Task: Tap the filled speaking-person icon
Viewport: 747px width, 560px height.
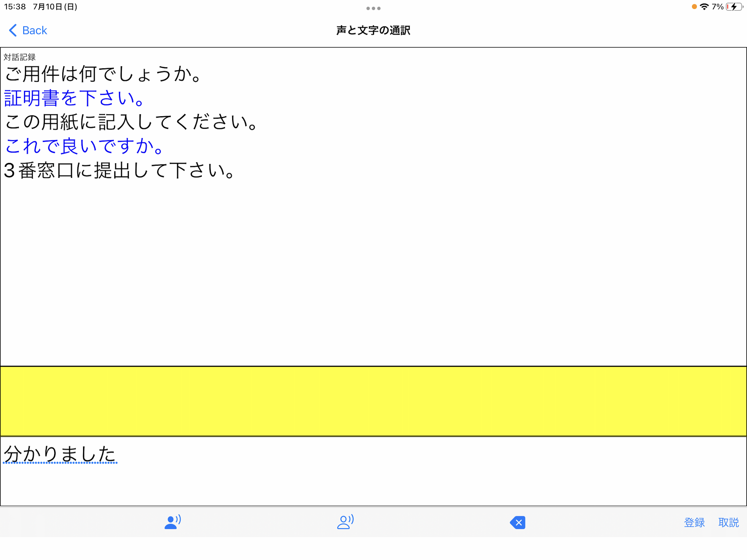Action: 173,522
